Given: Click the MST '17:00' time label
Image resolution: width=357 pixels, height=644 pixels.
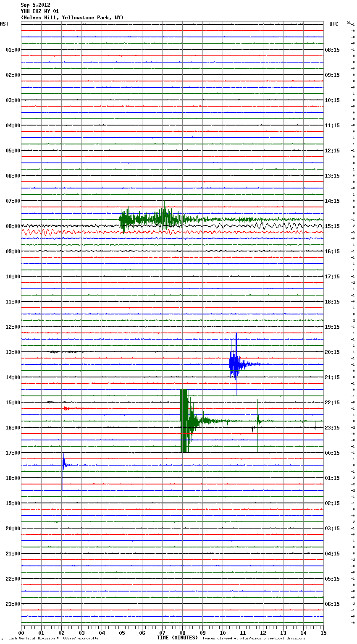Looking at the screenshot, I should 13,453.
